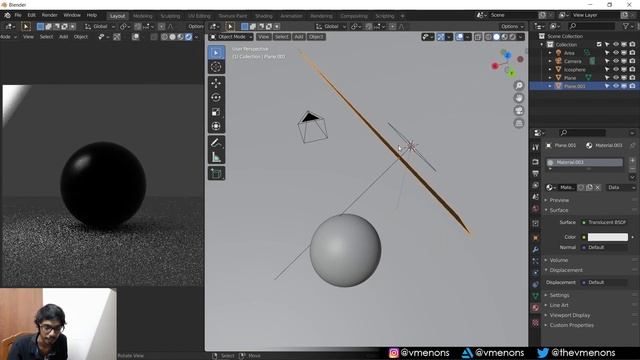
Task: Toggle X-ray in viewport header
Action: (478, 37)
